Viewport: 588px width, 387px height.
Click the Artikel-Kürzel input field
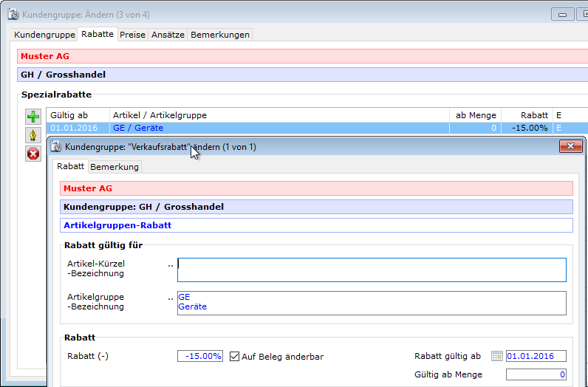click(x=372, y=270)
